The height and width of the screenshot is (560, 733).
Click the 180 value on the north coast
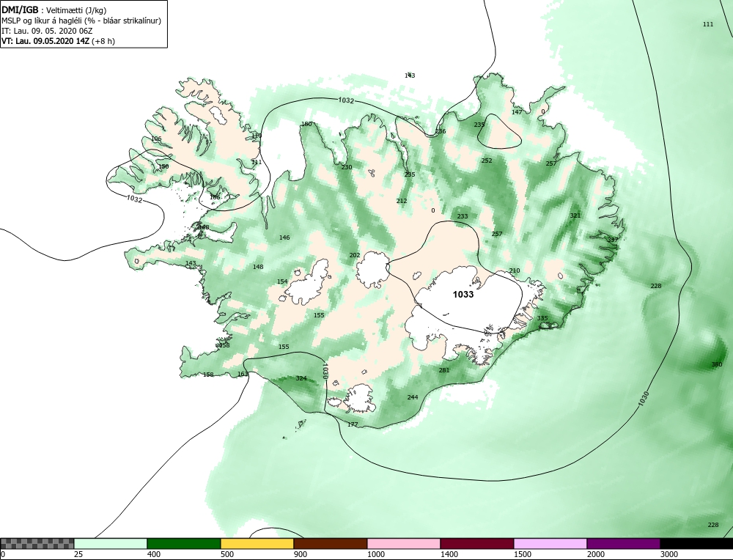coord(306,124)
